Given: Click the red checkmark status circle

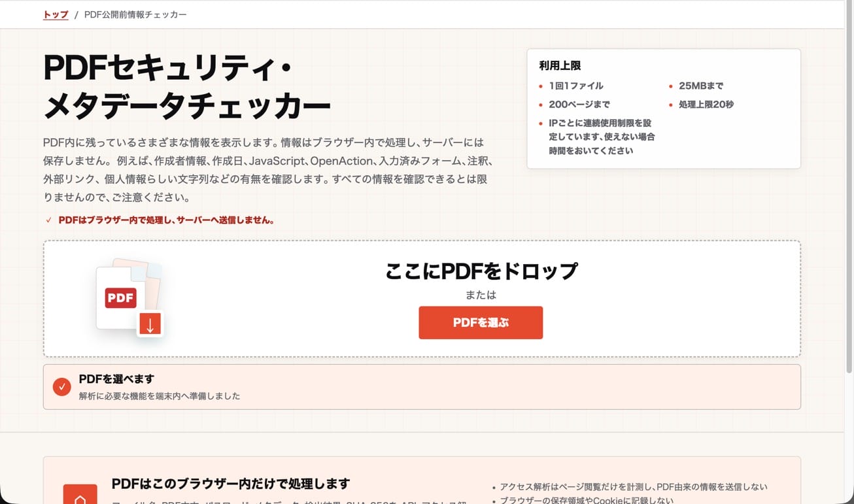Looking at the screenshot, I should coord(61,386).
